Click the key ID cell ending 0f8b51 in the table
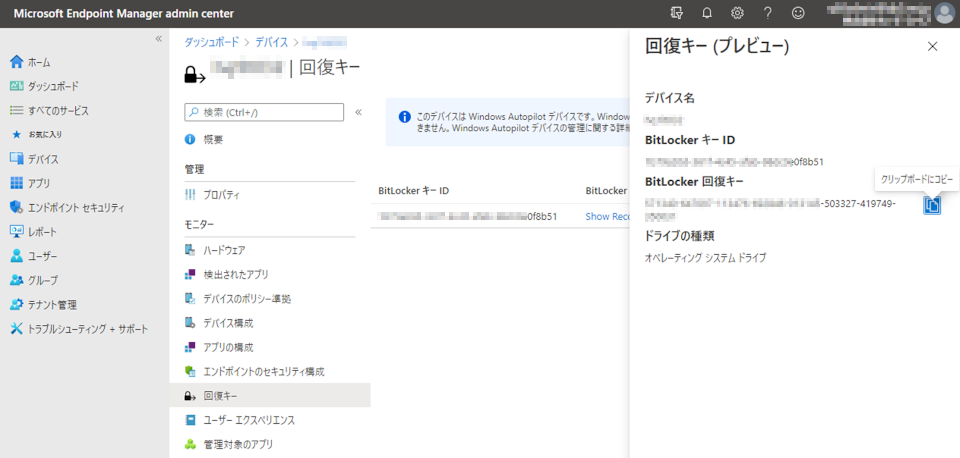The height and width of the screenshot is (458, 960). (468, 216)
